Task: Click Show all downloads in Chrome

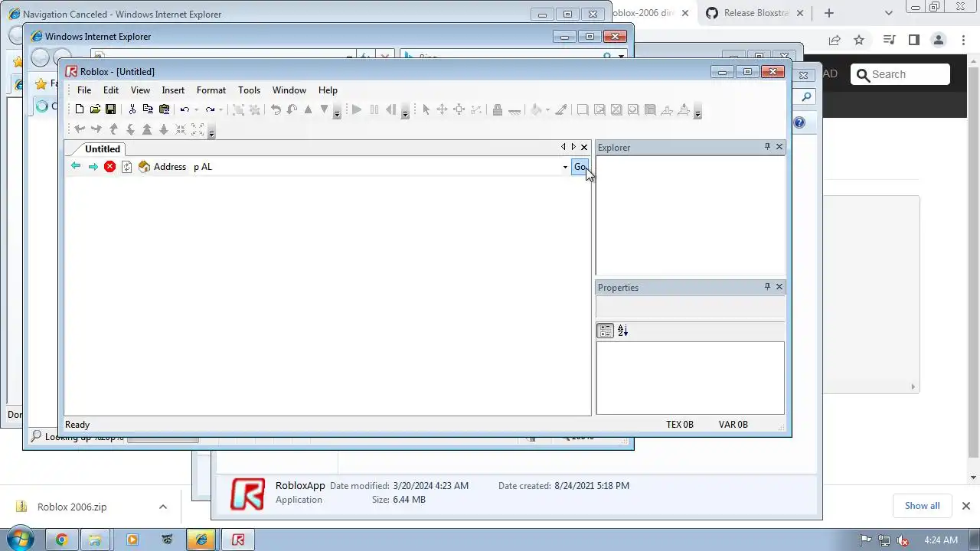Action: 922,506
